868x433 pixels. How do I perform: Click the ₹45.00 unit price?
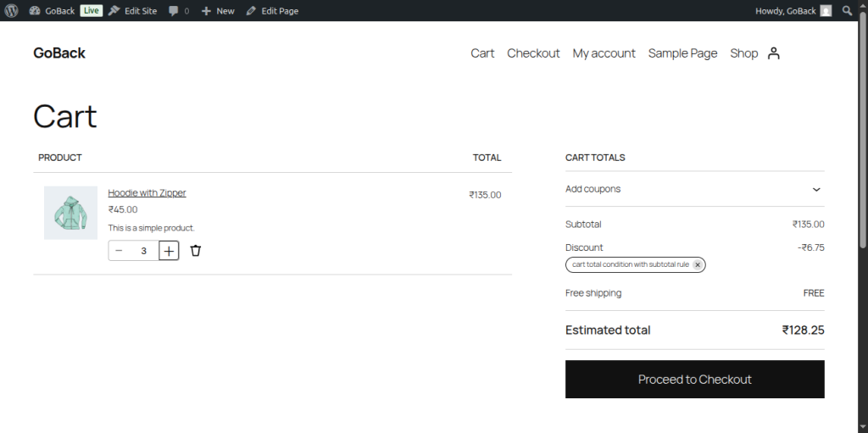point(123,209)
